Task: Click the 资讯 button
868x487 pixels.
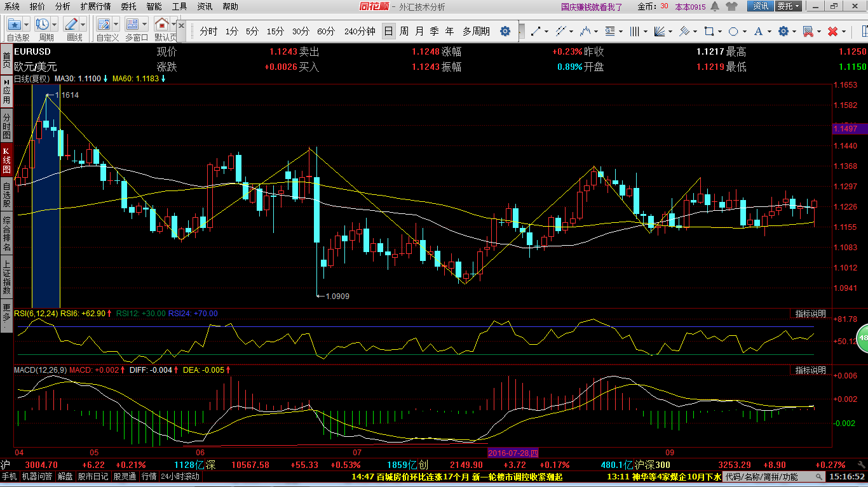Action: point(761,6)
